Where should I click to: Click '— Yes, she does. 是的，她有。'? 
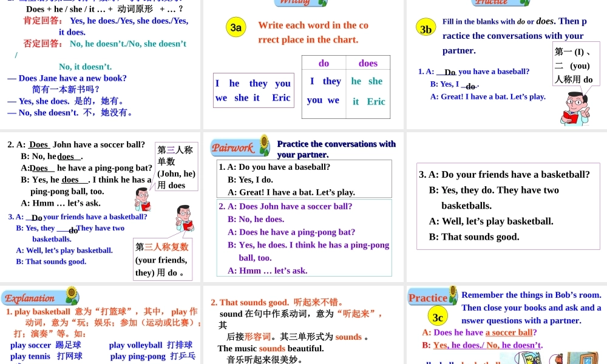click(66, 101)
